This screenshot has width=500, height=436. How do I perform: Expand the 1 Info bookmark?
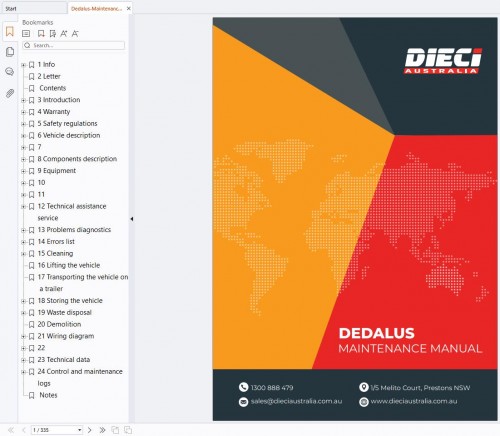tap(23, 65)
